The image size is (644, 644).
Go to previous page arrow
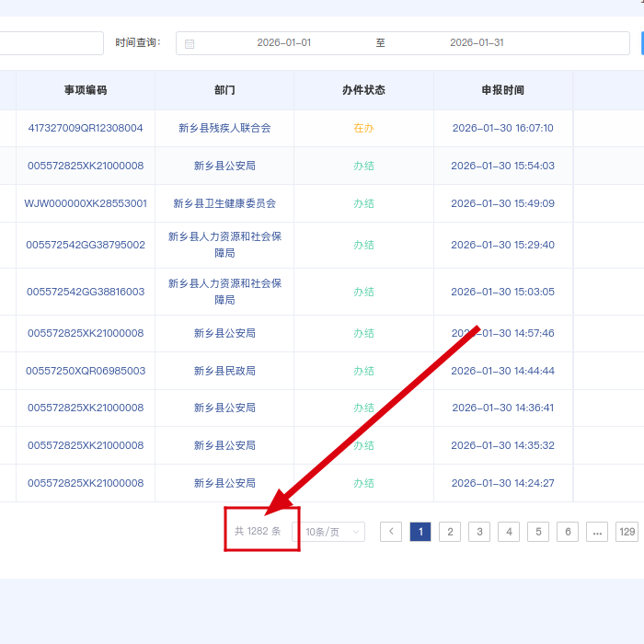[x=391, y=532]
